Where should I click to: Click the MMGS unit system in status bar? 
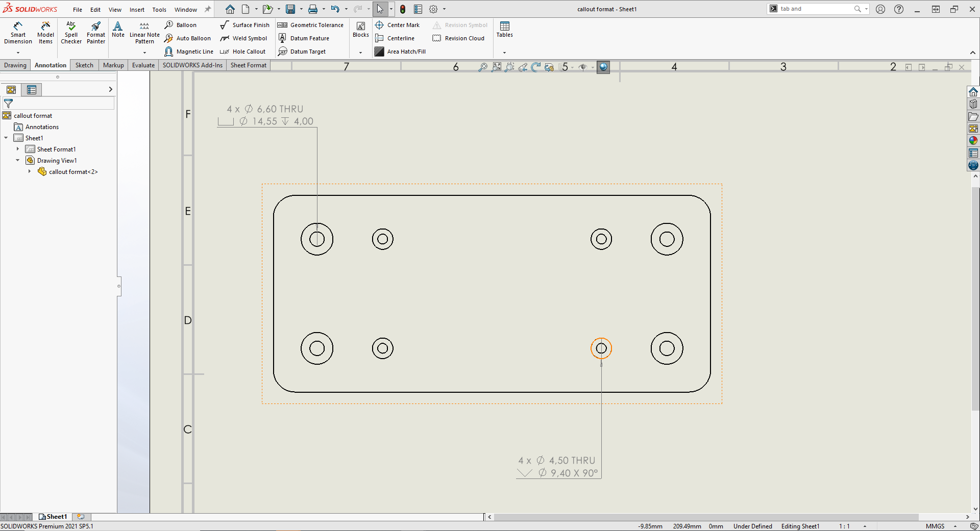[x=935, y=526]
